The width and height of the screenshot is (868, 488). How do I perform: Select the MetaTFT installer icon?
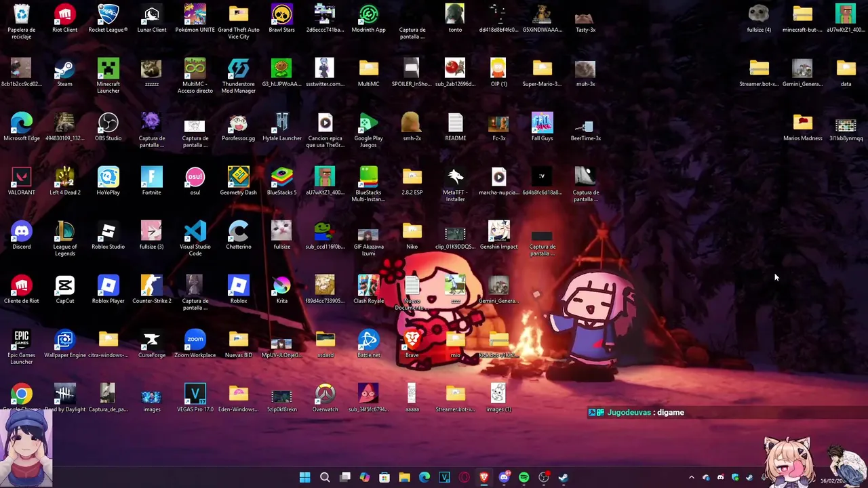(x=456, y=184)
